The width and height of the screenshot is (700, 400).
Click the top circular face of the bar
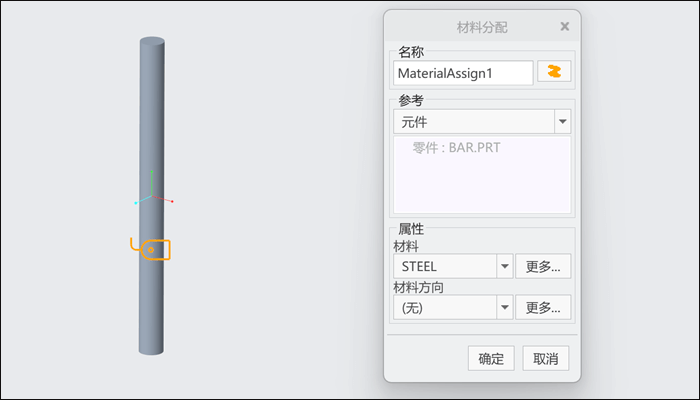click(152, 42)
